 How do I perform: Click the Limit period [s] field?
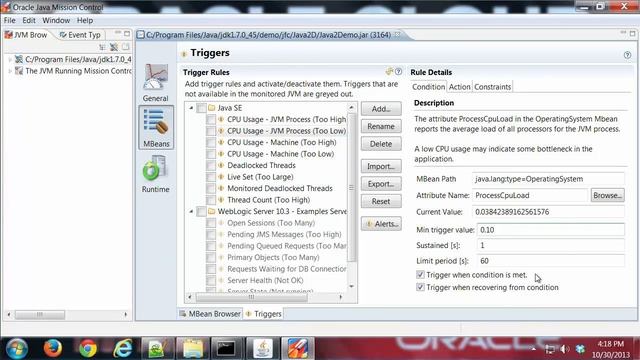pos(550,261)
